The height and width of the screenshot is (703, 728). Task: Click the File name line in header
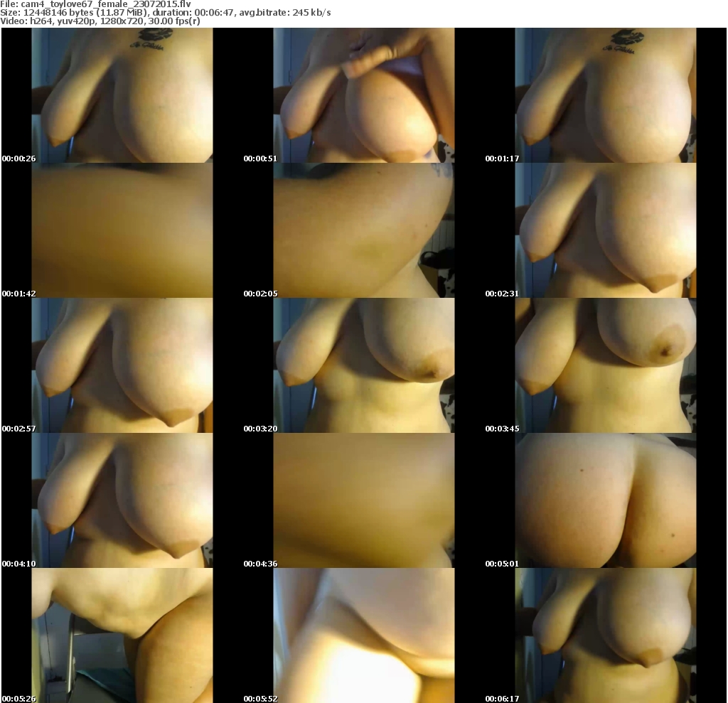pos(96,4)
